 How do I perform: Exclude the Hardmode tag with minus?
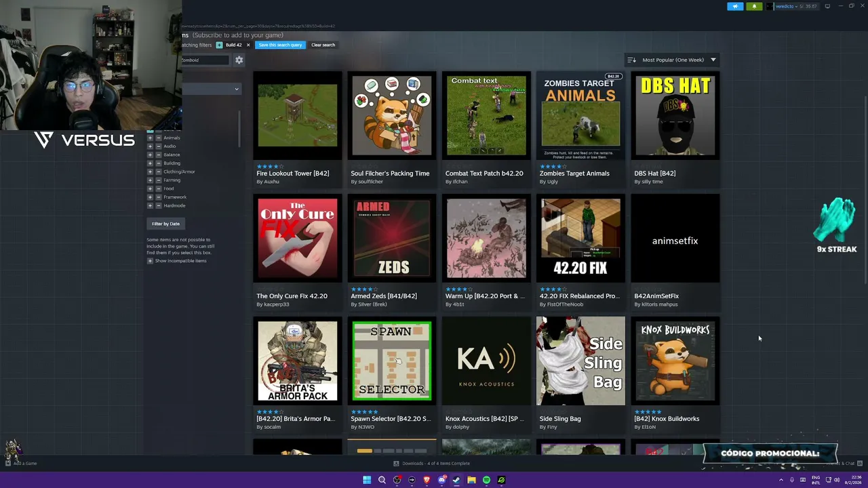159,205
